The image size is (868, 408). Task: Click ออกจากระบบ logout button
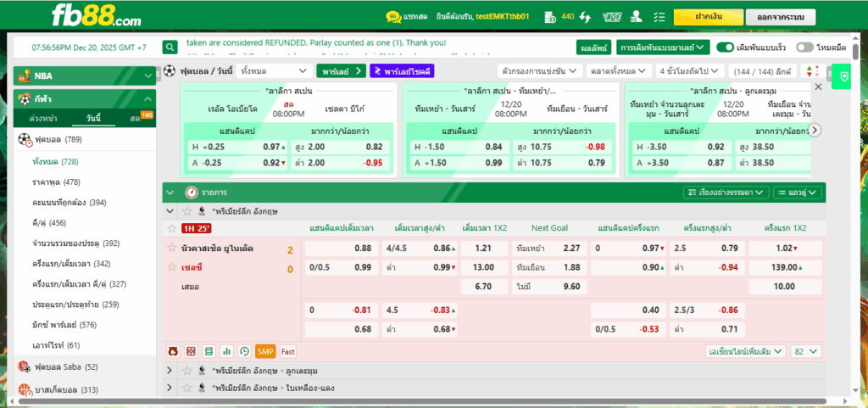(x=781, y=17)
